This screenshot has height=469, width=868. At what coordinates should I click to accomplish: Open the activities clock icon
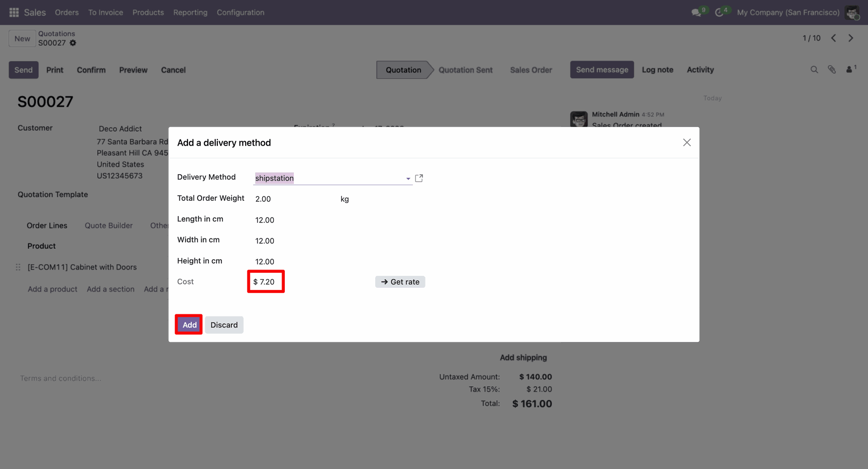[719, 12]
